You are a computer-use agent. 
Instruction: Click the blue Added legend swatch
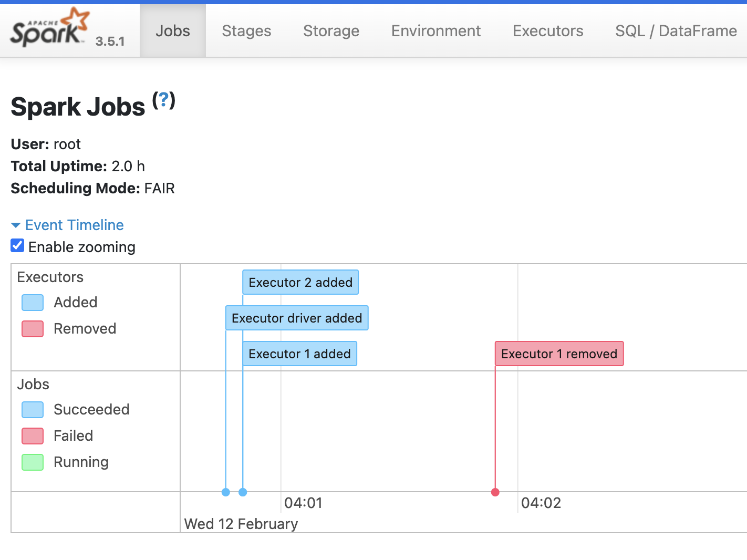click(x=32, y=302)
